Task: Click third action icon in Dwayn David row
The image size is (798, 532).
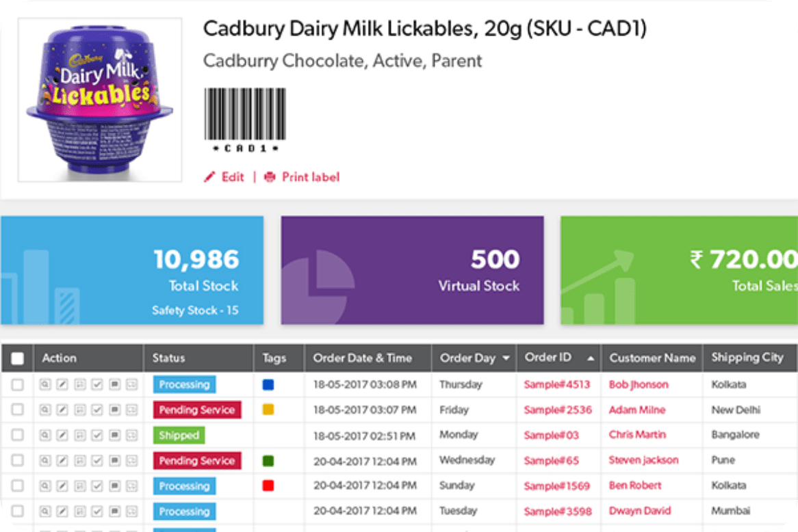Action: tap(80, 511)
